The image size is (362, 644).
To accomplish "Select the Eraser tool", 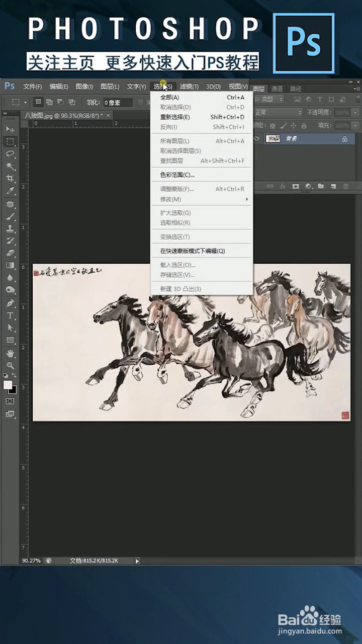I will (10, 253).
